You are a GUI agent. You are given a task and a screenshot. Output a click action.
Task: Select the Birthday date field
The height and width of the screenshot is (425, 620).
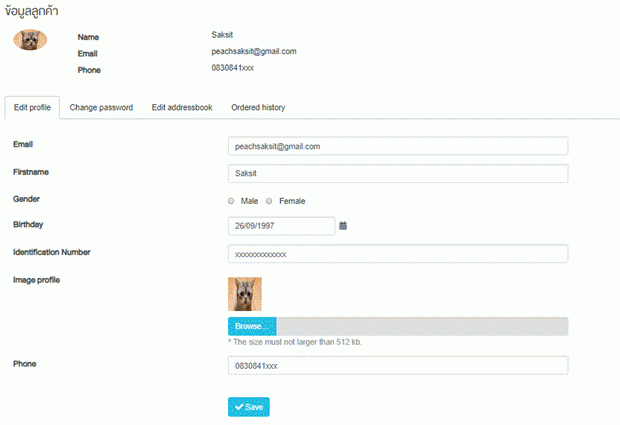[x=282, y=226]
